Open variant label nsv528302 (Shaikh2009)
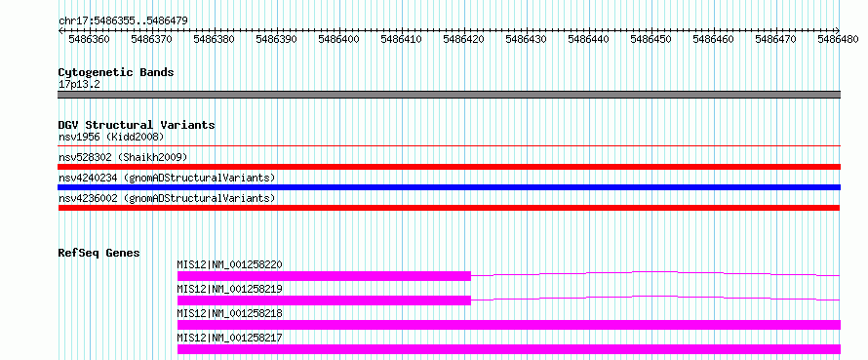 [123, 157]
